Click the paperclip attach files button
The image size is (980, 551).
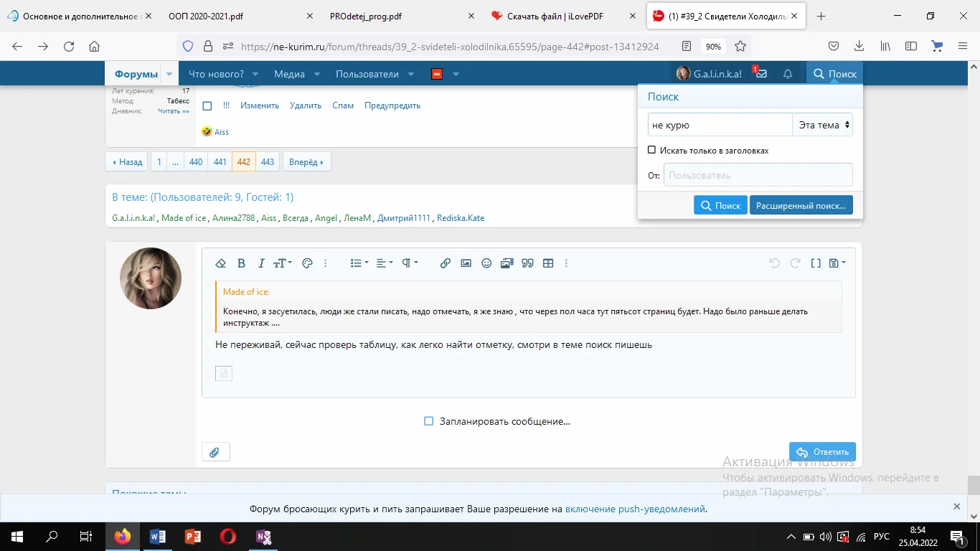[x=215, y=452]
